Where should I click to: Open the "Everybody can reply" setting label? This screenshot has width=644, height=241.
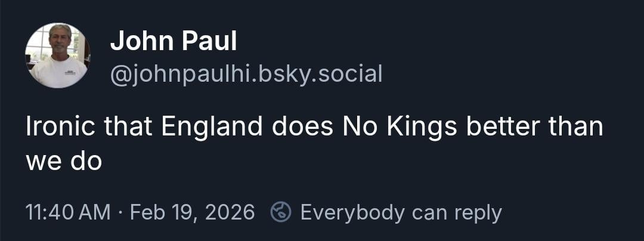(x=401, y=212)
